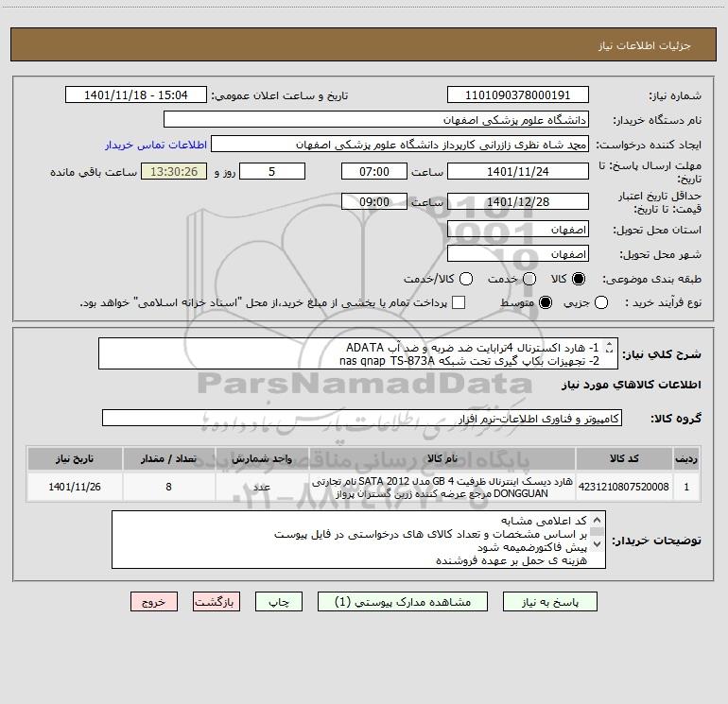728x704 pixels.
Task: Click the announcement date field 1401/11/18 - 15:04
Action: pyautogui.click(x=135, y=95)
